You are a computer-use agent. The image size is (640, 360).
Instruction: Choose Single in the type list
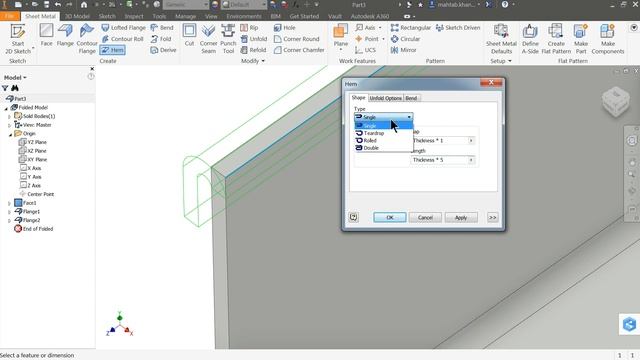tap(383, 126)
